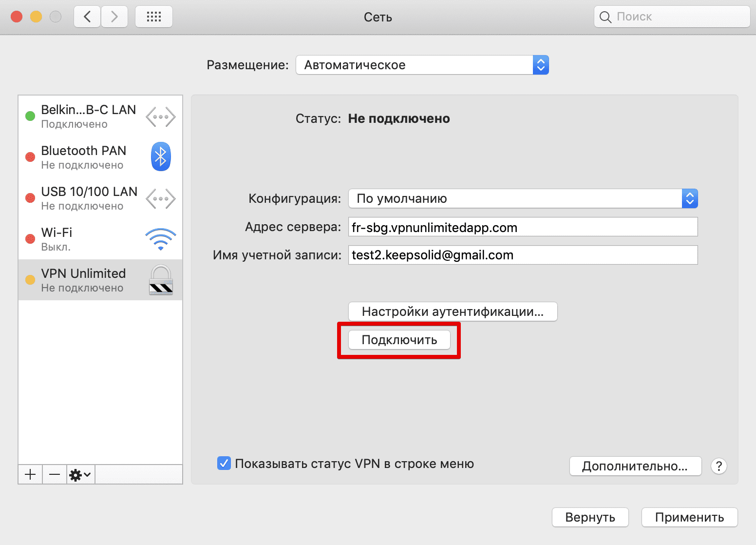The image size is (756, 545).
Task: Click the Дополнительно button
Action: click(635, 466)
